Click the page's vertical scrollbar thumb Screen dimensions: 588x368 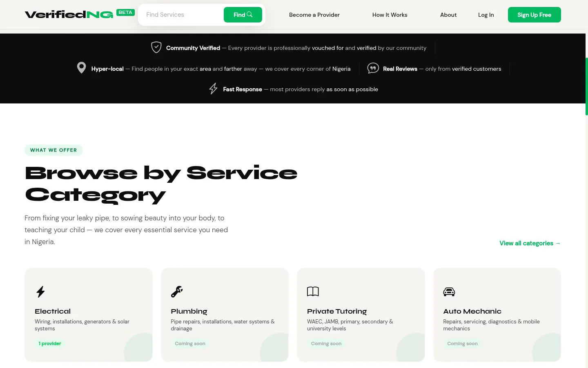click(587, 86)
